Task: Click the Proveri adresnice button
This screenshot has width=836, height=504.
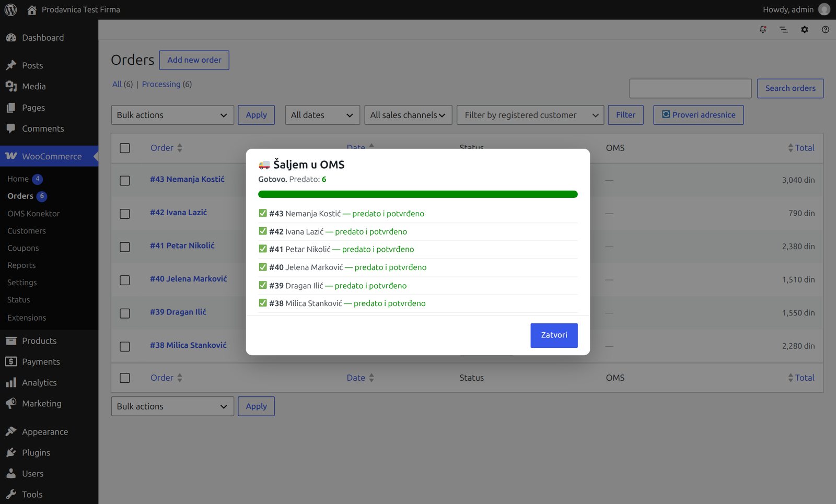Action: 699,115
